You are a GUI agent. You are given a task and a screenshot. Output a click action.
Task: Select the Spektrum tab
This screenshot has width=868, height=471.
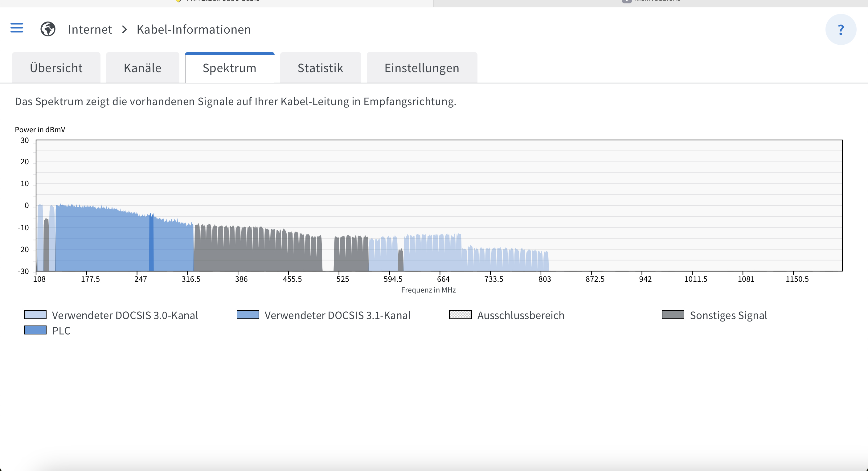point(229,68)
